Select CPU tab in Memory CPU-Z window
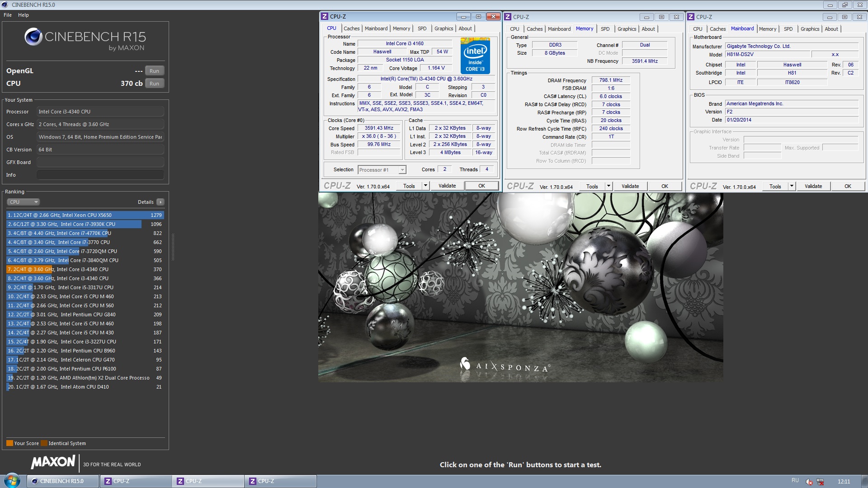Screen dimensions: 868x488 pos(514,29)
